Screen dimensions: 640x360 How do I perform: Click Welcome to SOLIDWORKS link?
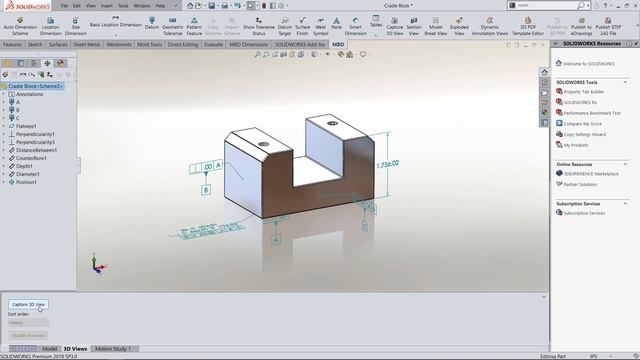click(589, 64)
